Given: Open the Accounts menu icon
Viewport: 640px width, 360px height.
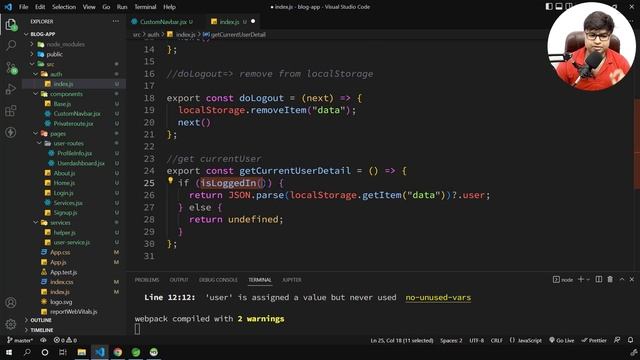Looking at the screenshot, I should click(x=11, y=302).
